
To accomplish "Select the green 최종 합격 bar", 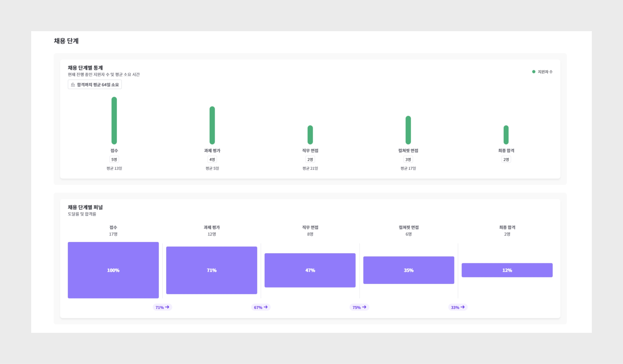I will point(506,135).
